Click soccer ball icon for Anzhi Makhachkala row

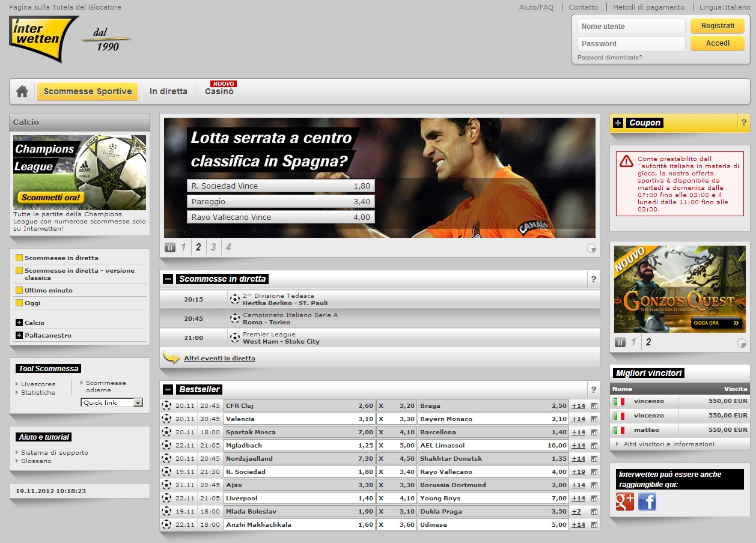pyautogui.click(x=166, y=525)
